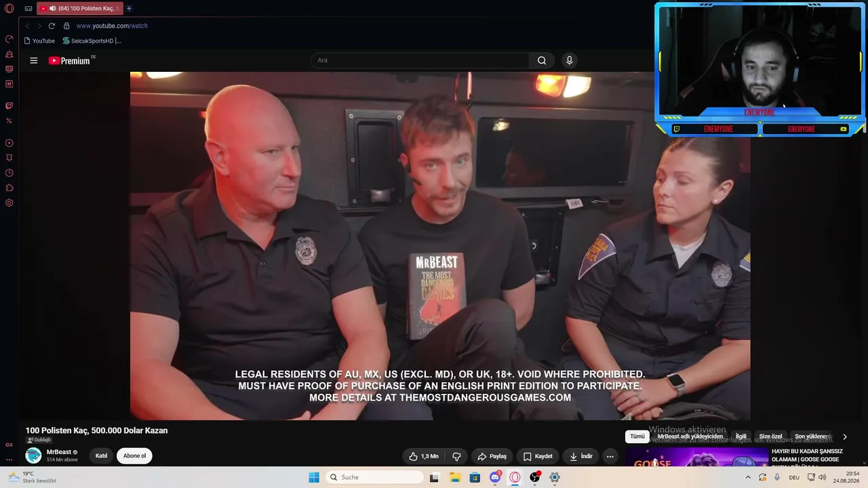Submit search with the magnifier button
Screen dimensions: 868x488
[x=542, y=60]
